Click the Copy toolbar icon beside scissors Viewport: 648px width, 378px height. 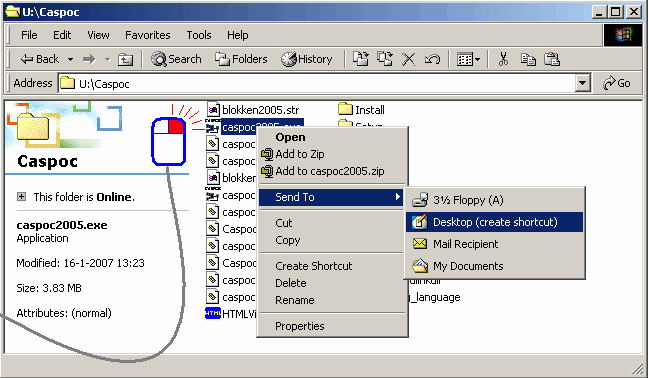[x=528, y=59]
